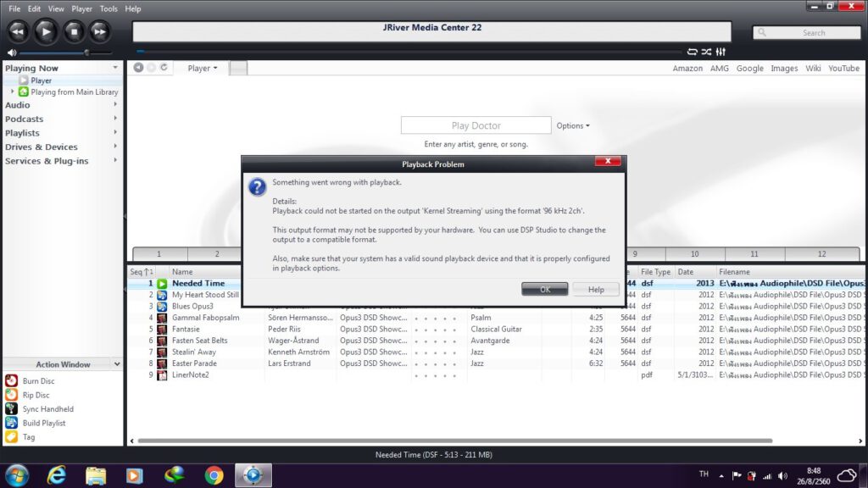Collapse the Action Window chevron
This screenshot has height=488, width=868.
[117, 364]
